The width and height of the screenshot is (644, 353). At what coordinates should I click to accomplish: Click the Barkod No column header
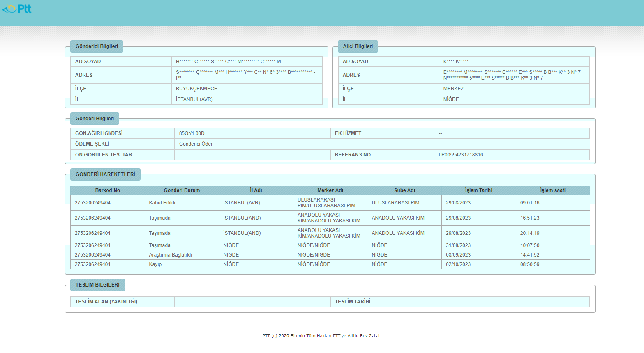click(108, 190)
